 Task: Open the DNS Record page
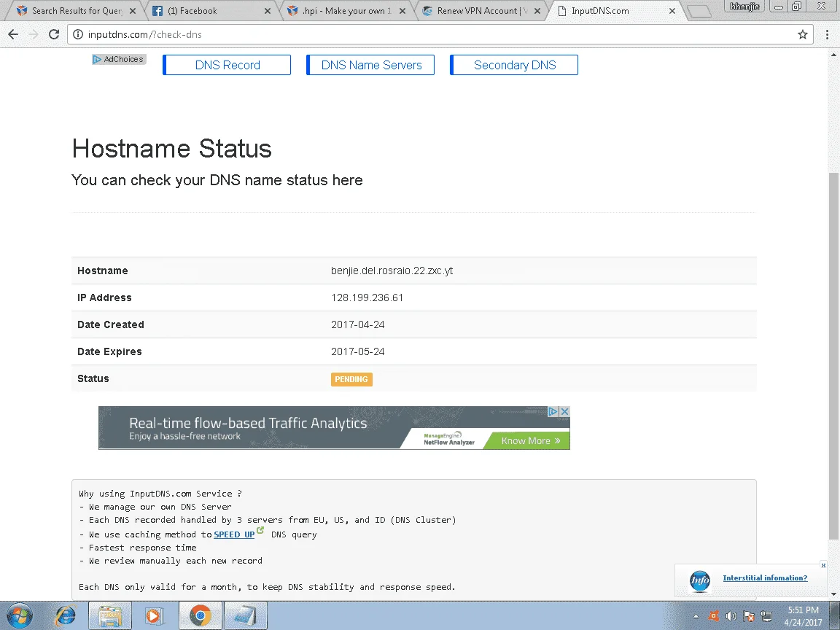pyautogui.click(x=227, y=65)
